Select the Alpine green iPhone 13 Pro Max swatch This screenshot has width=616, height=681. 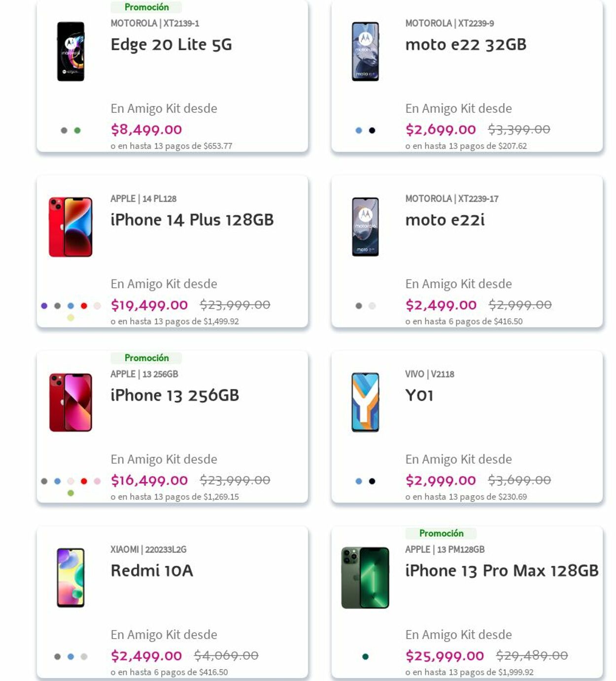tap(365, 657)
